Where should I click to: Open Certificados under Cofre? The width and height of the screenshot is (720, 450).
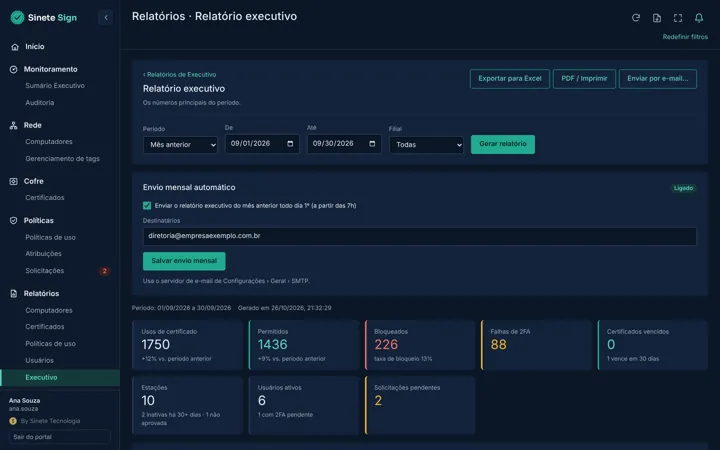45,198
